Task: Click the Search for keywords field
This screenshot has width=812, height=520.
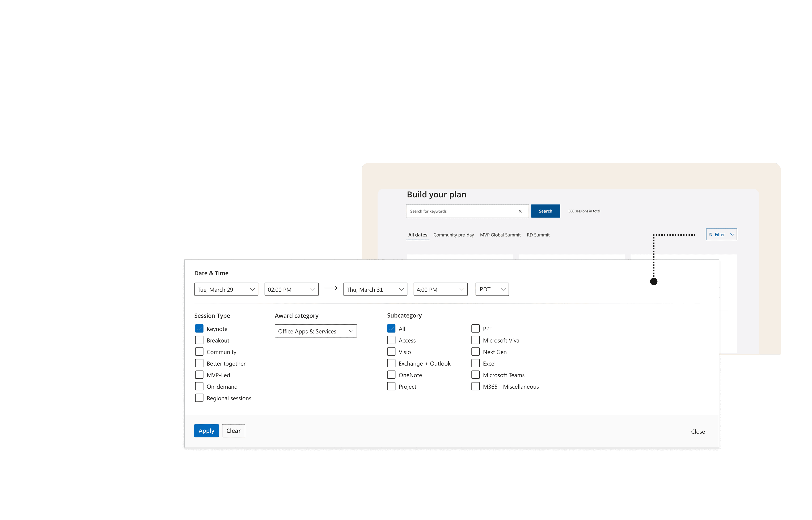Action: tap(461, 211)
